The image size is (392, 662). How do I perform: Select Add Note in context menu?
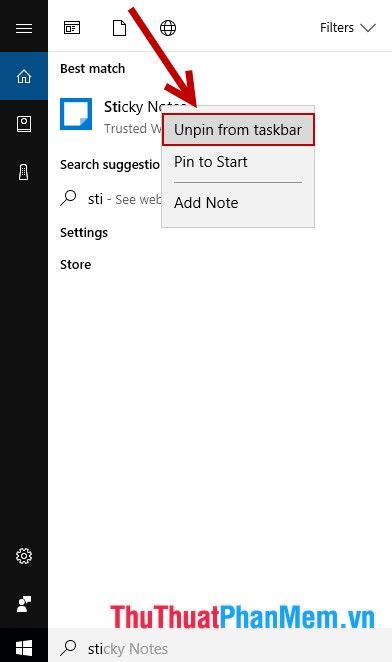coord(206,203)
